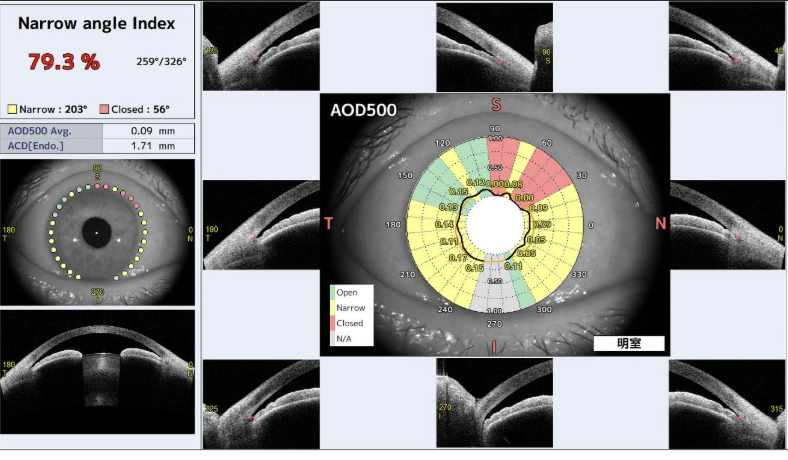Click the 79.3 % narrow angle value

[64, 62]
